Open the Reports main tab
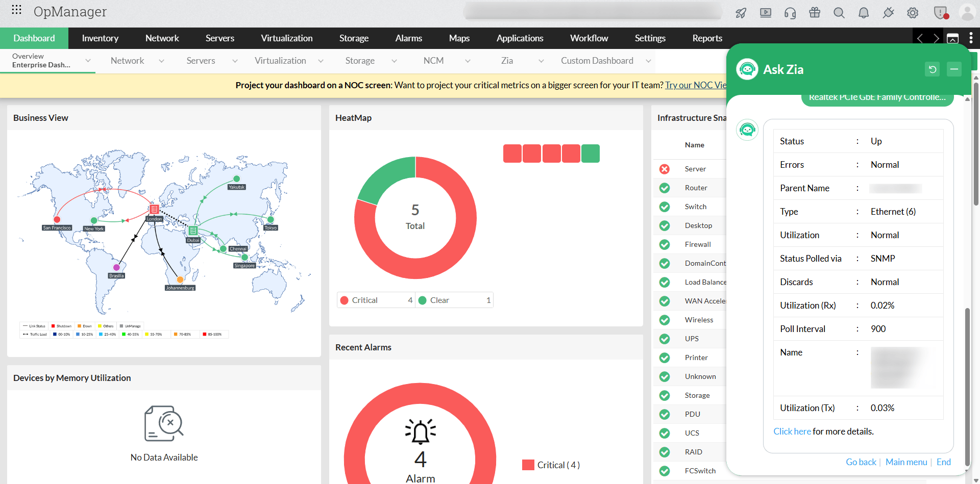Viewport: 980px width, 484px height. (707, 38)
